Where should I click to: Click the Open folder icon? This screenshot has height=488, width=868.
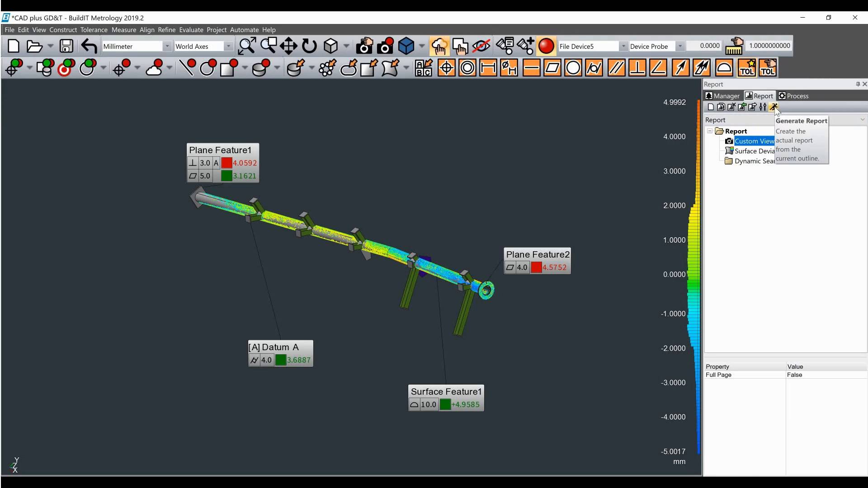click(34, 46)
